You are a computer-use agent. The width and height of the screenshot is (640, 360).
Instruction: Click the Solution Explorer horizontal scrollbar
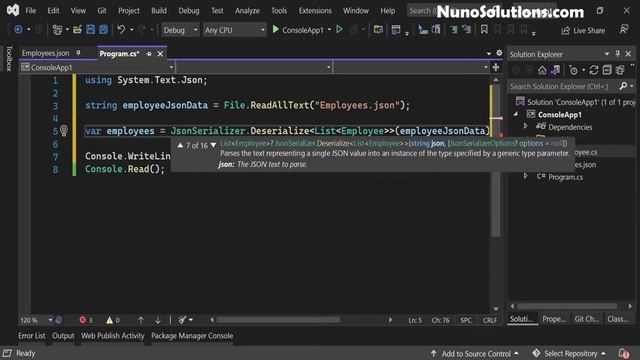pos(567,306)
